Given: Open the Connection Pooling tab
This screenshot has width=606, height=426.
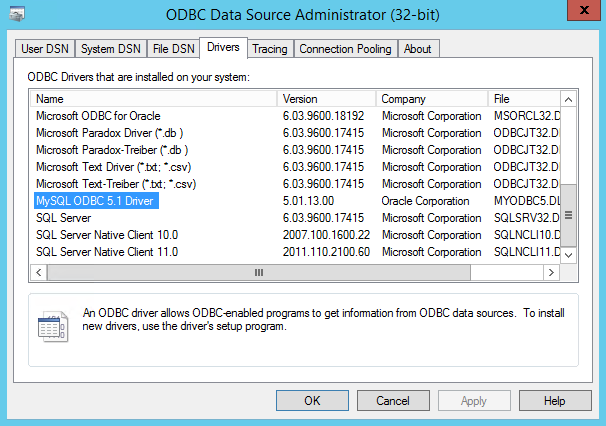Looking at the screenshot, I should coord(346,49).
